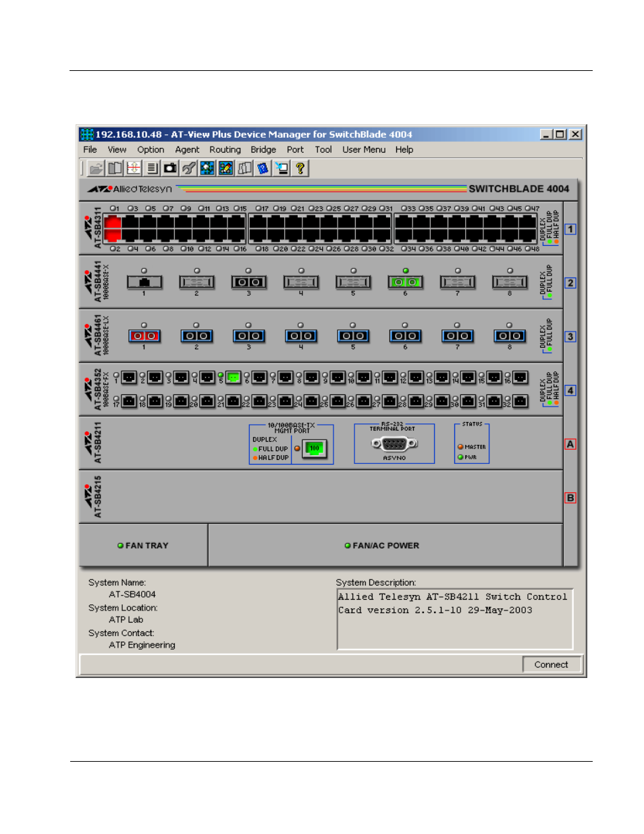
Task: Select slot 3 number button
Action: coord(570,336)
